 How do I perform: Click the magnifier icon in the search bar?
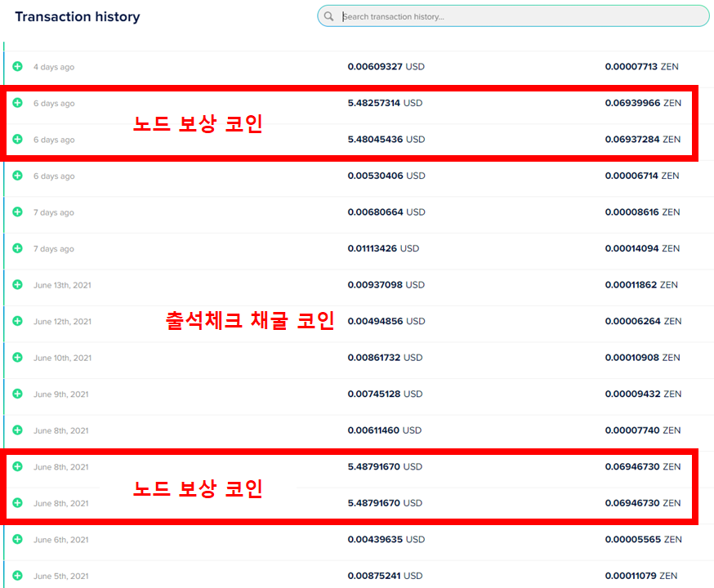(x=328, y=16)
